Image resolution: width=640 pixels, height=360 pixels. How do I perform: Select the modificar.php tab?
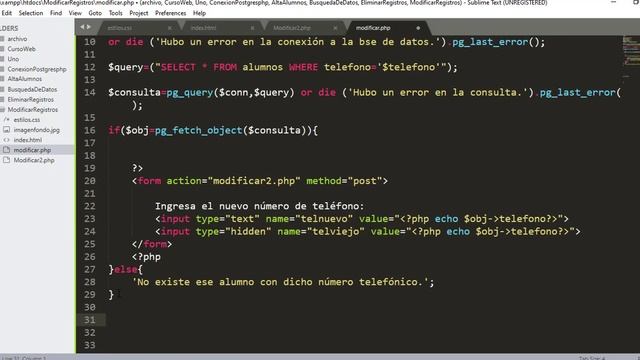[373, 28]
